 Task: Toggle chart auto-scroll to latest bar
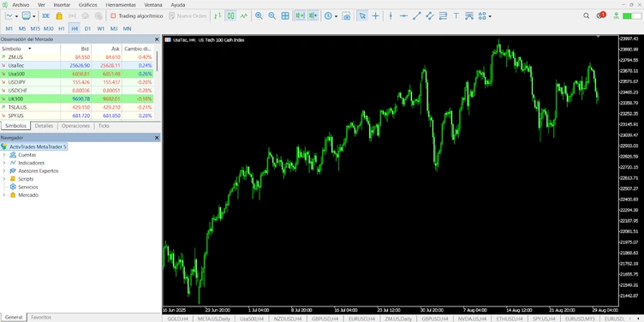[300, 16]
